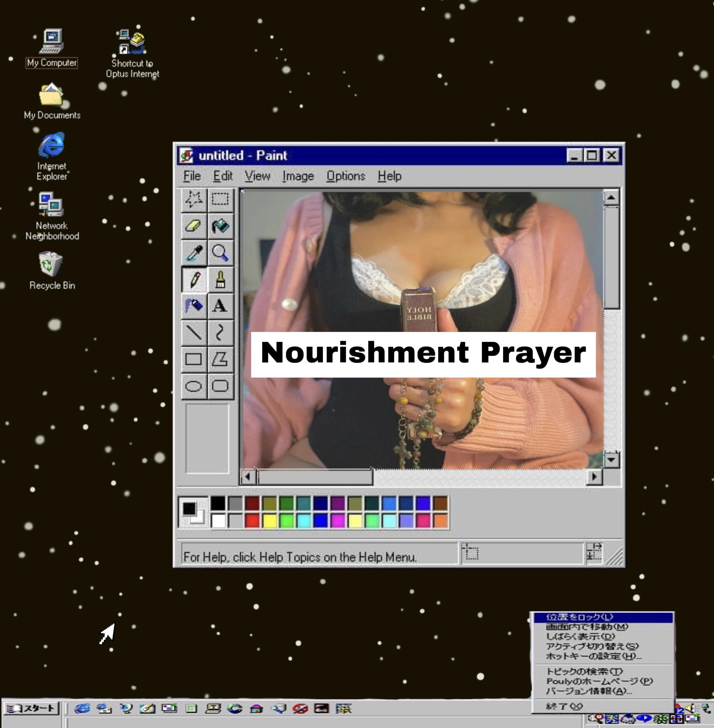Image resolution: width=714 pixels, height=728 pixels.
Task: Open the File menu in Paint
Action: coord(192,176)
